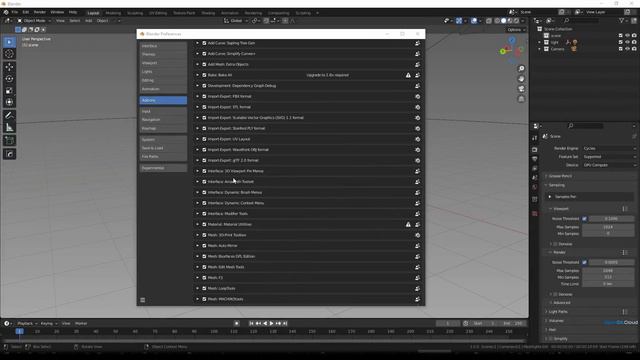Viewport: 640px width, 360px height.
Task: Expand the Light Paths panel
Action: point(558,312)
